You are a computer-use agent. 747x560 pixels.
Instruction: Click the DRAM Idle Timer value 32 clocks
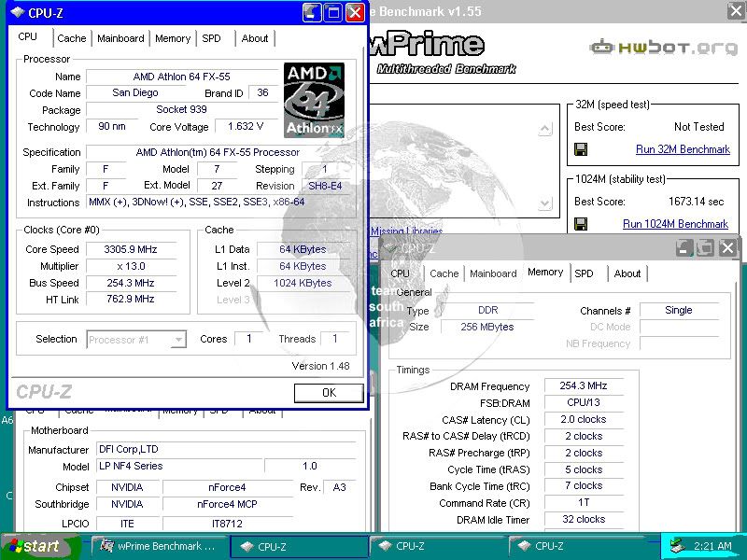(x=584, y=519)
